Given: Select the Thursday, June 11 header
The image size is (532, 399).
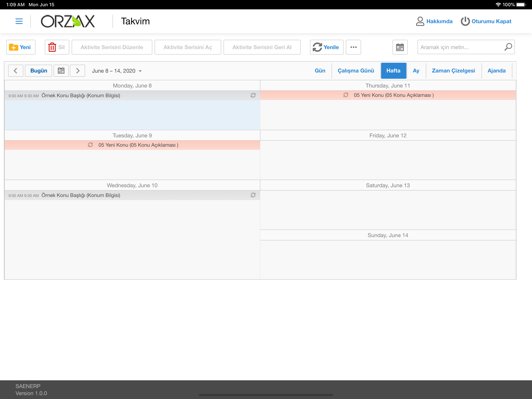Looking at the screenshot, I should [388, 86].
